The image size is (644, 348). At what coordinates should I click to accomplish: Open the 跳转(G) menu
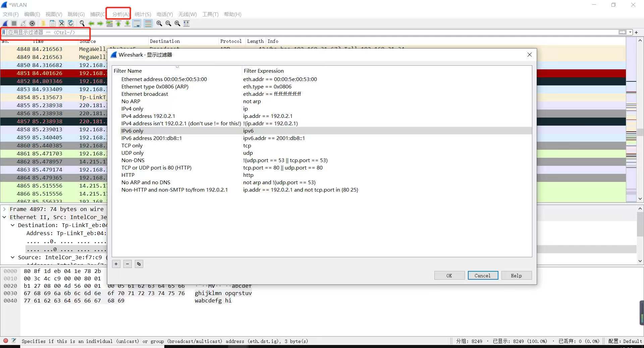pyautogui.click(x=76, y=14)
